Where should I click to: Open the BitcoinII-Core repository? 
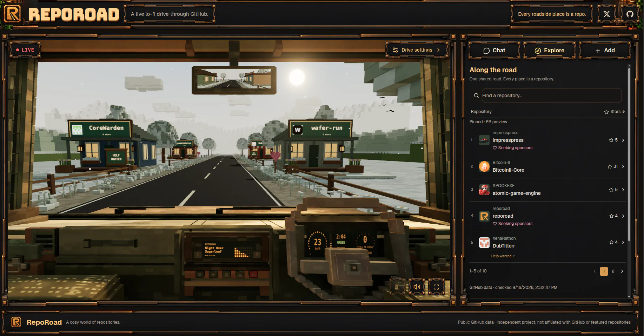point(547,166)
